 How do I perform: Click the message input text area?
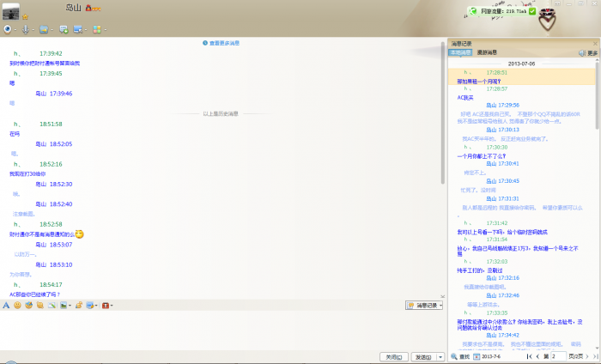[222, 331]
